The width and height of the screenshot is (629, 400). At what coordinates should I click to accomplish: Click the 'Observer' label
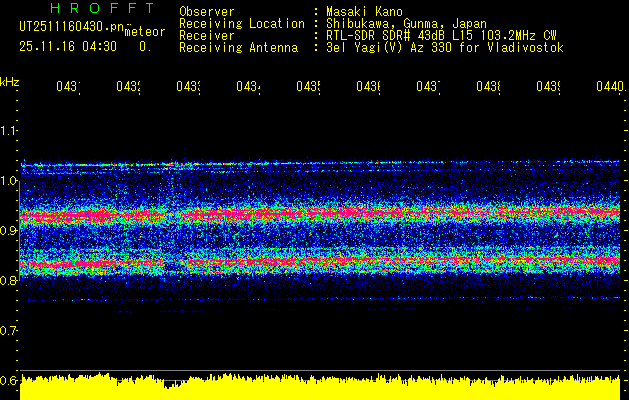tap(207, 12)
